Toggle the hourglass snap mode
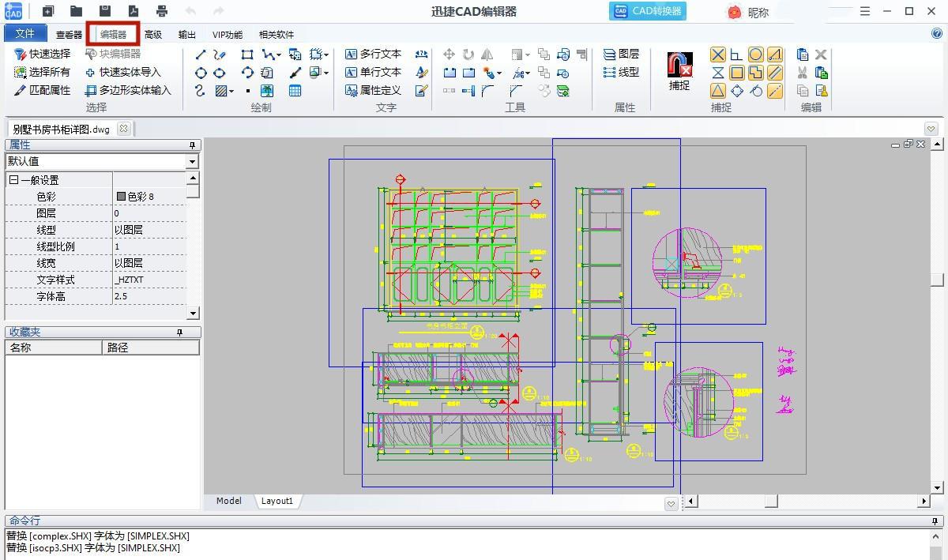This screenshot has height=560, width=948. tap(717, 73)
